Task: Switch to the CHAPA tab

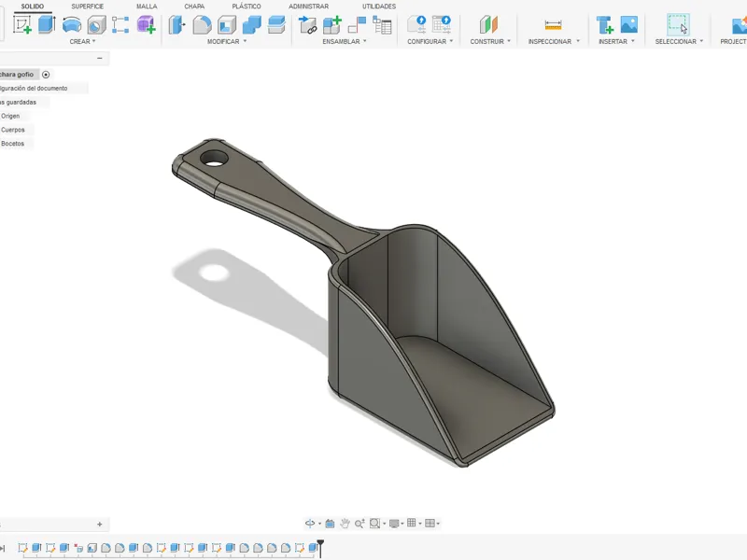Action: 194,7
